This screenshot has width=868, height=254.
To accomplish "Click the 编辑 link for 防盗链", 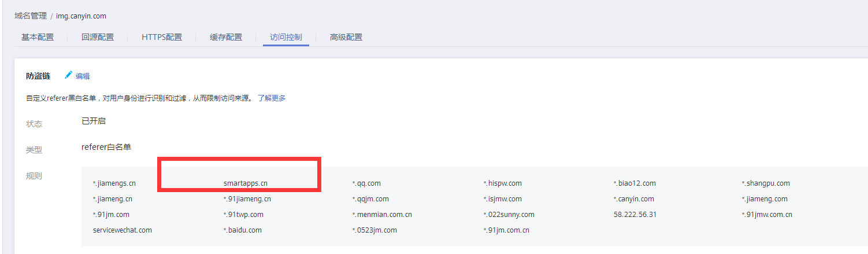I will (x=83, y=76).
